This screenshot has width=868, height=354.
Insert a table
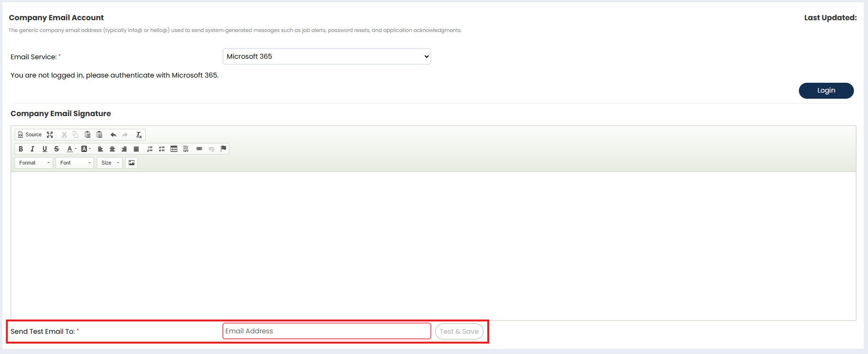click(174, 149)
